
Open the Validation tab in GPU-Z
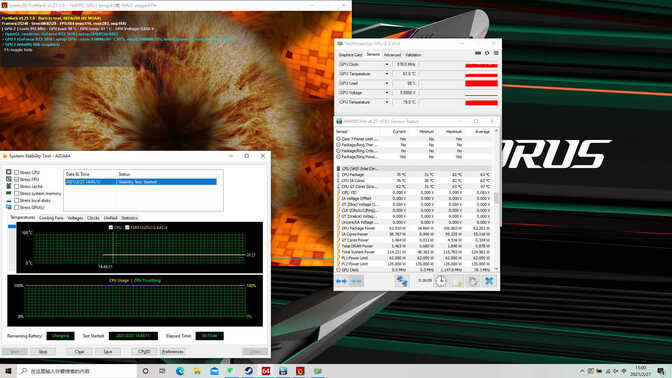pyautogui.click(x=413, y=55)
